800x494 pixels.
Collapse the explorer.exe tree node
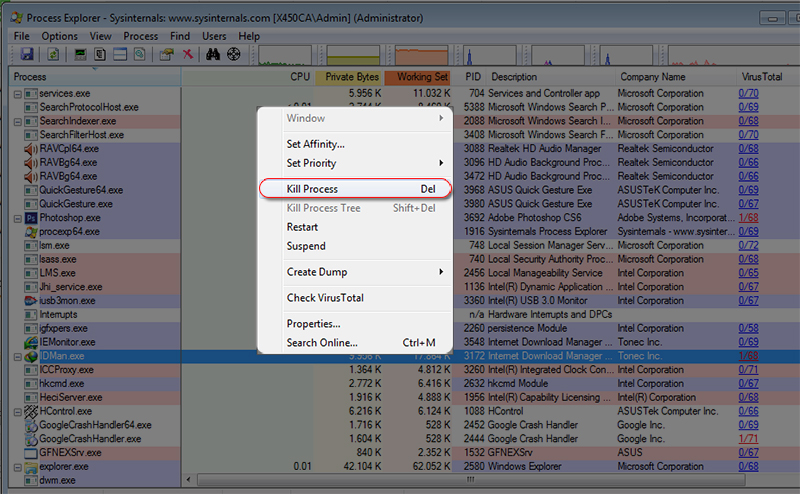click(x=17, y=467)
